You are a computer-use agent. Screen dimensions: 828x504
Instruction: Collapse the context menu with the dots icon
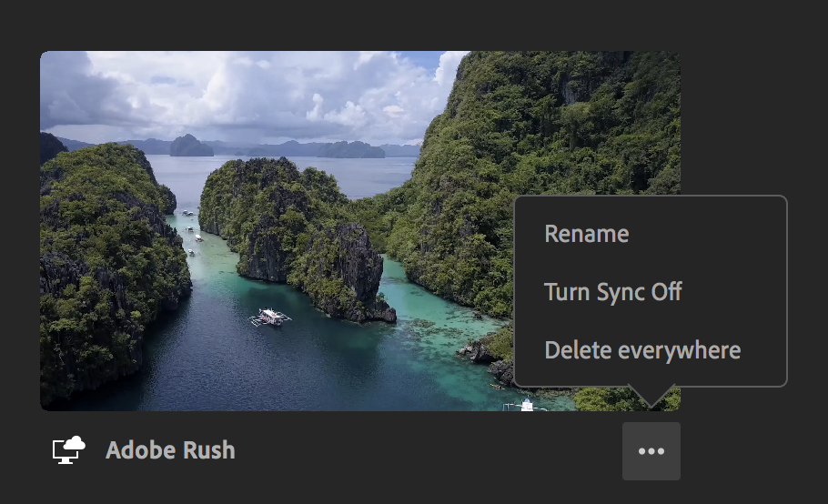click(x=651, y=451)
